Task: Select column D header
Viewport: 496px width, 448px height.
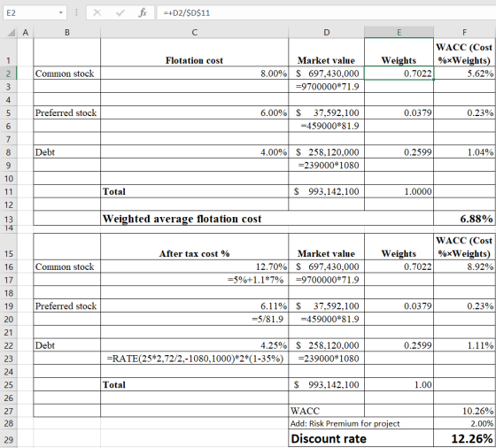Action: click(x=326, y=32)
